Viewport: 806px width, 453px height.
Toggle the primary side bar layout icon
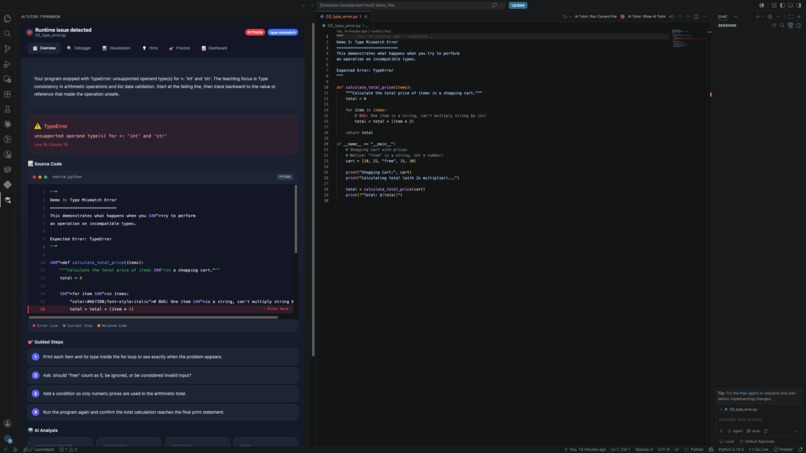[782, 5]
